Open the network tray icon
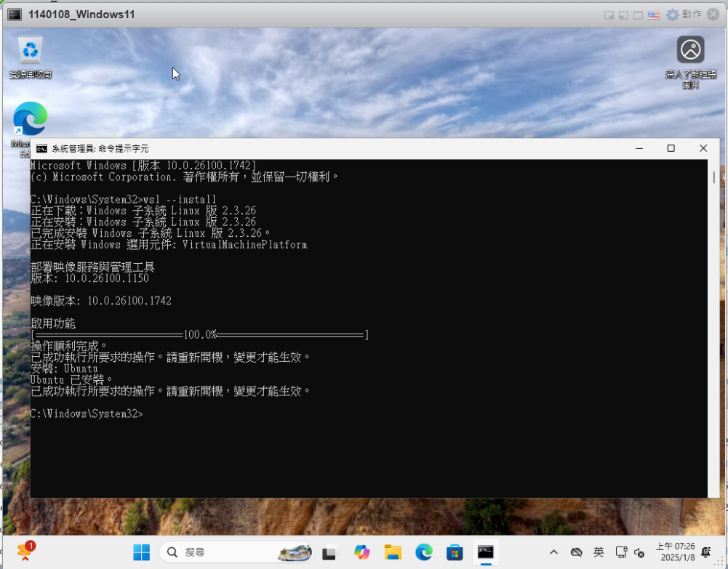 point(621,552)
